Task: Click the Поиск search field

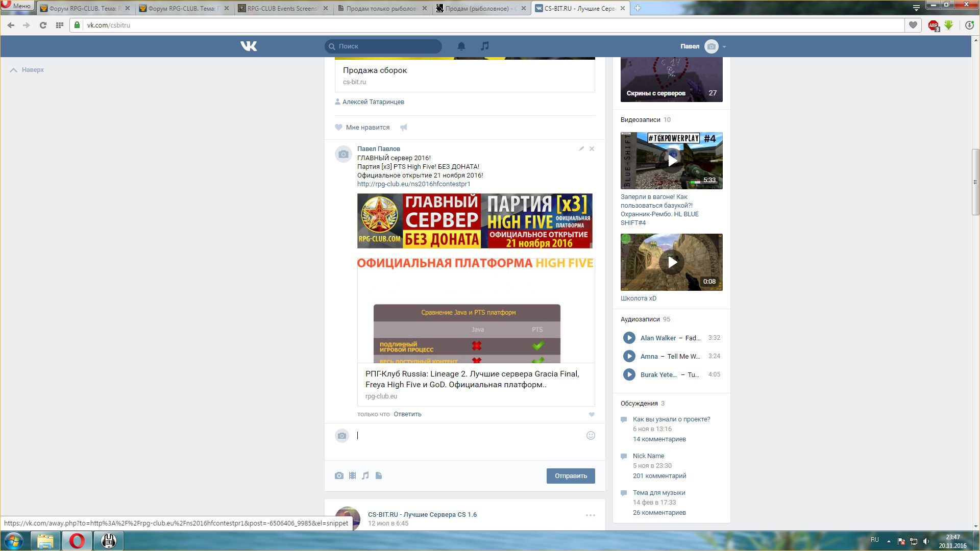Action: tap(383, 46)
